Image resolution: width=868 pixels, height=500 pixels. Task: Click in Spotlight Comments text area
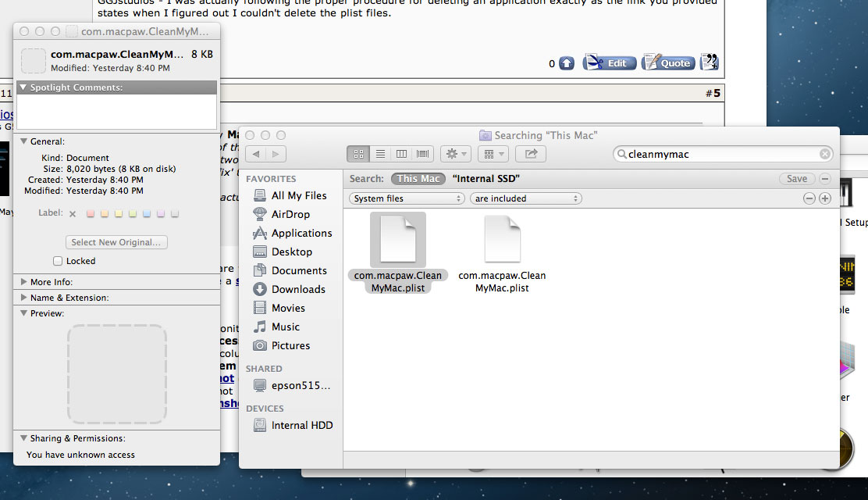(x=117, y=112)
